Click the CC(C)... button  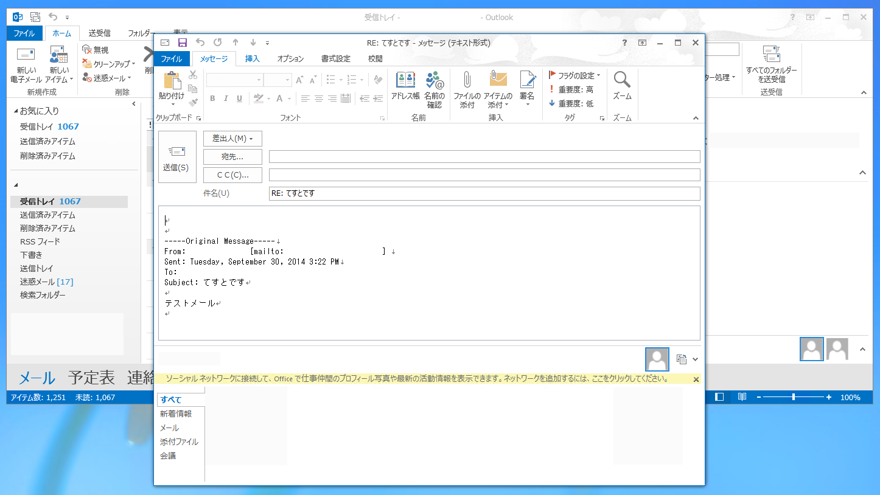[x=232, y=175]
